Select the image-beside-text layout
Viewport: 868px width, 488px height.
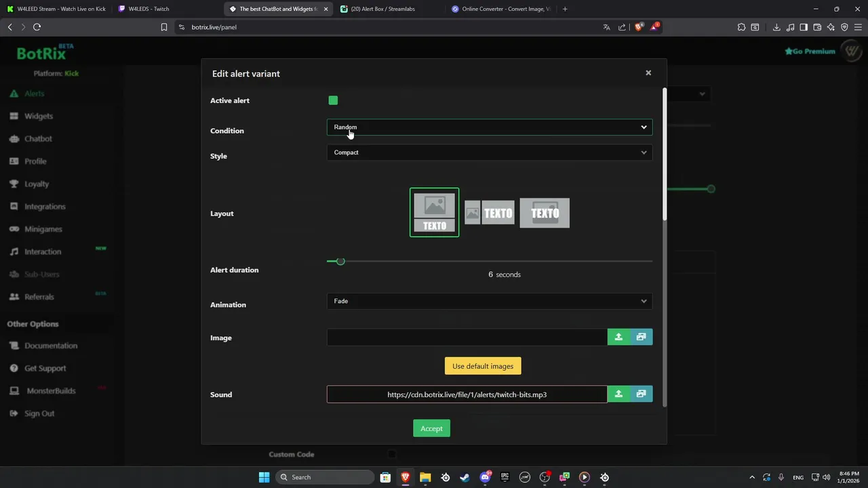[490, 213]
